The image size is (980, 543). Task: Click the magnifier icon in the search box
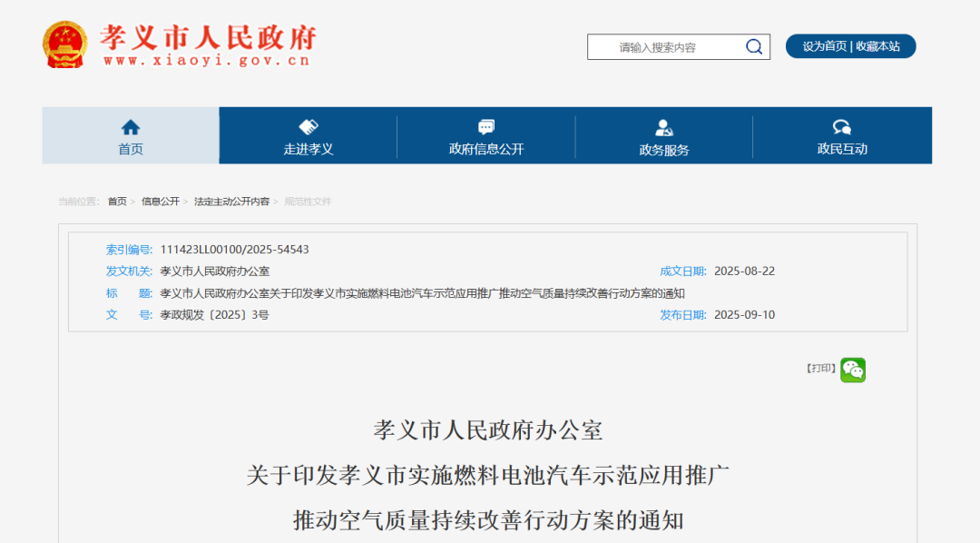[x=753, y=46]
